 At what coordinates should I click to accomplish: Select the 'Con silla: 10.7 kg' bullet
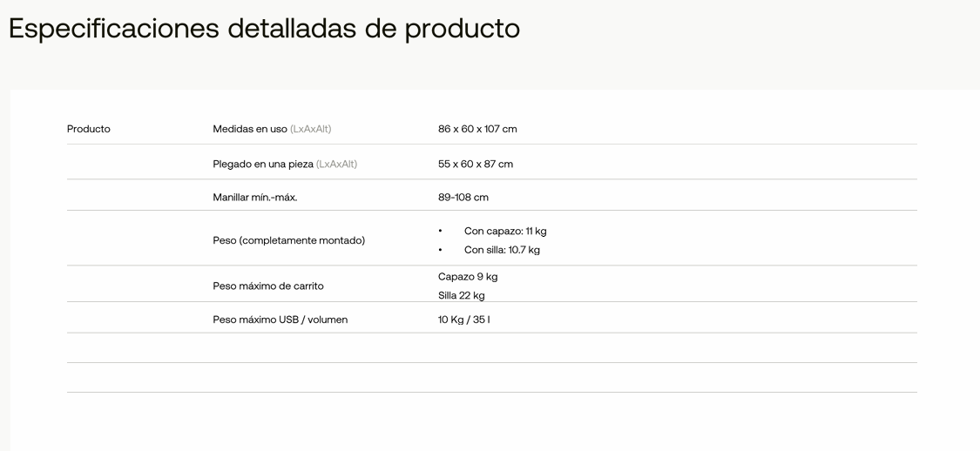click(502, 250)
